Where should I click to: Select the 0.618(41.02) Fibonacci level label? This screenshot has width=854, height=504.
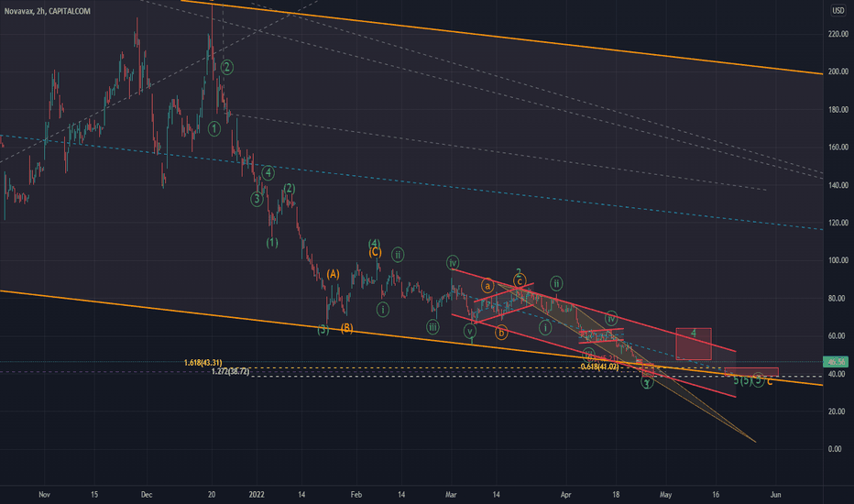point(599,367)
